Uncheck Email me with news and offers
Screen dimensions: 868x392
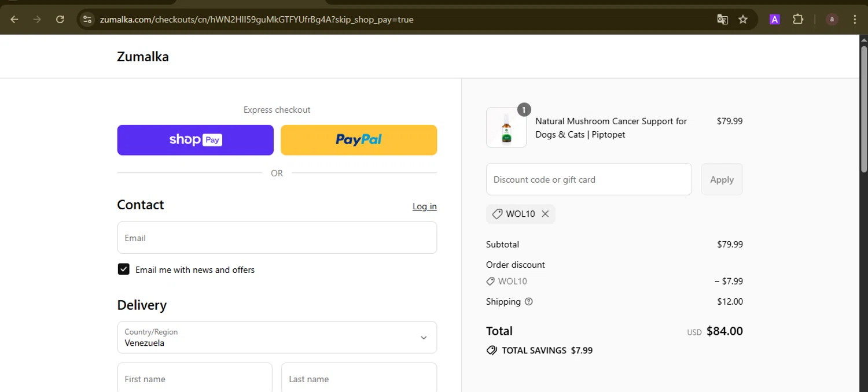point(123,269)
